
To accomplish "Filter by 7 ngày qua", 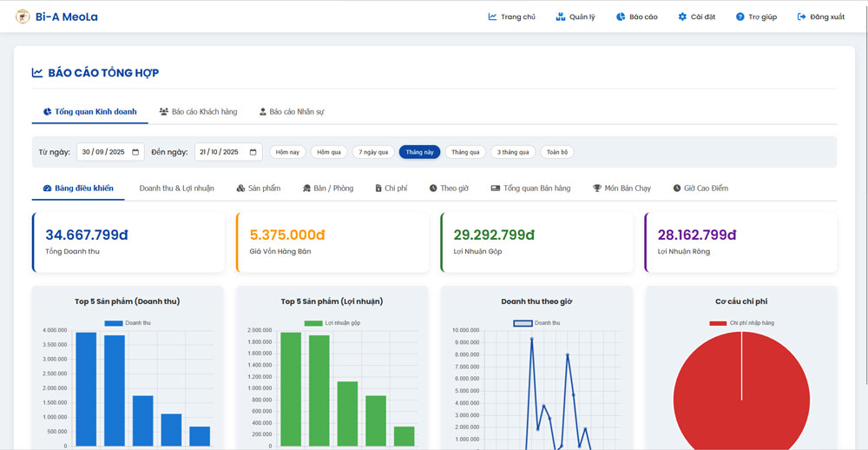I will point(373,152).
